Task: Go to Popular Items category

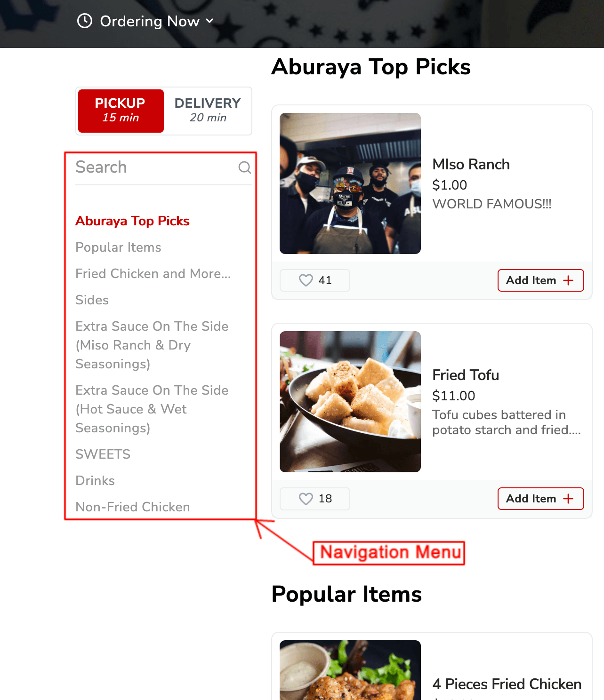Action: (x=118, y=247)
